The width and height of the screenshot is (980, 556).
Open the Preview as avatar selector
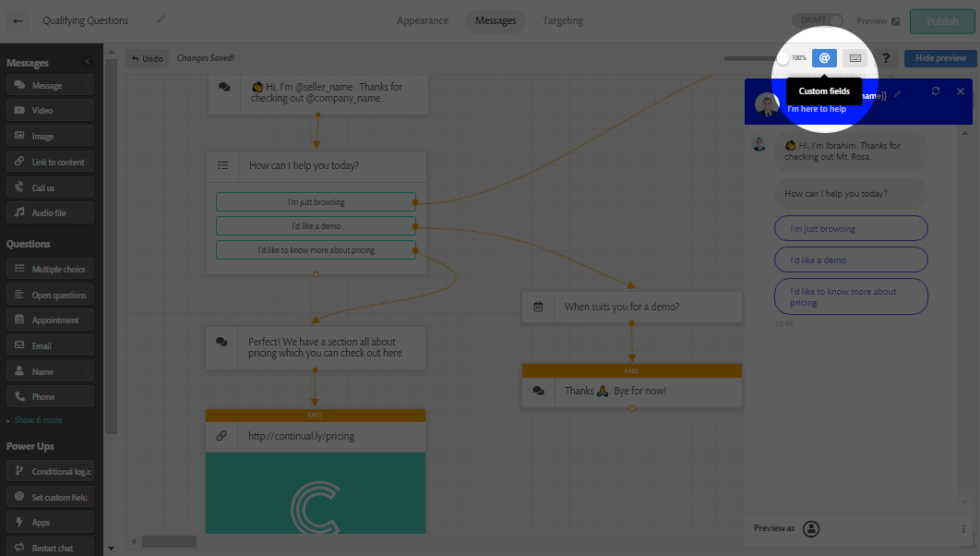coord(811,528)
